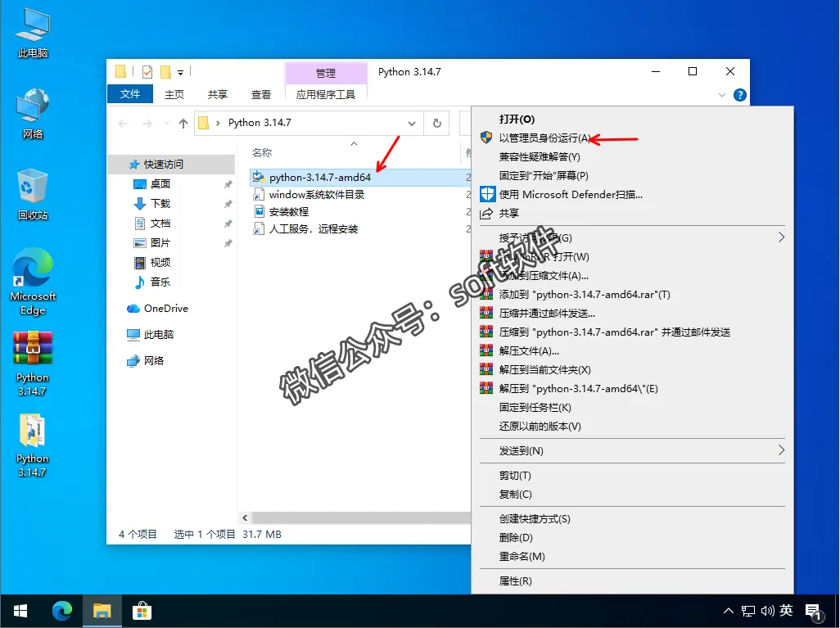The width and height of the screenshot is (840, 628).
Task: Open Python 3.14.7 folder icon on desktop
Action: point(33,445)
